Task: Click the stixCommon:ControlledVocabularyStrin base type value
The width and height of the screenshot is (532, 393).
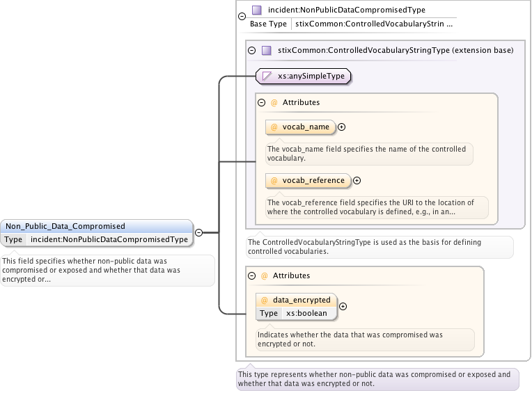Action: (x=374, y=24)
